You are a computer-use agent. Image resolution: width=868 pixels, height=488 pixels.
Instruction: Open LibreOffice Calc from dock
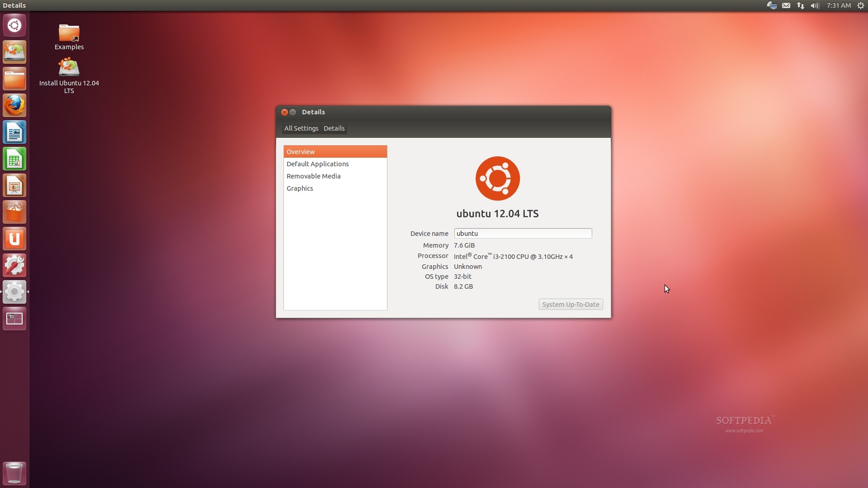[x=14, y=159]
